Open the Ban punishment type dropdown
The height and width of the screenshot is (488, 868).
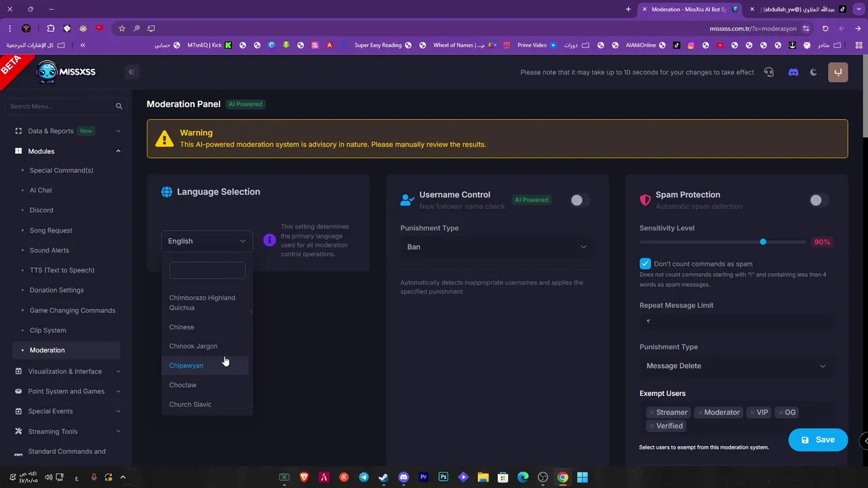pyautogui.click(x=497, y=247)
